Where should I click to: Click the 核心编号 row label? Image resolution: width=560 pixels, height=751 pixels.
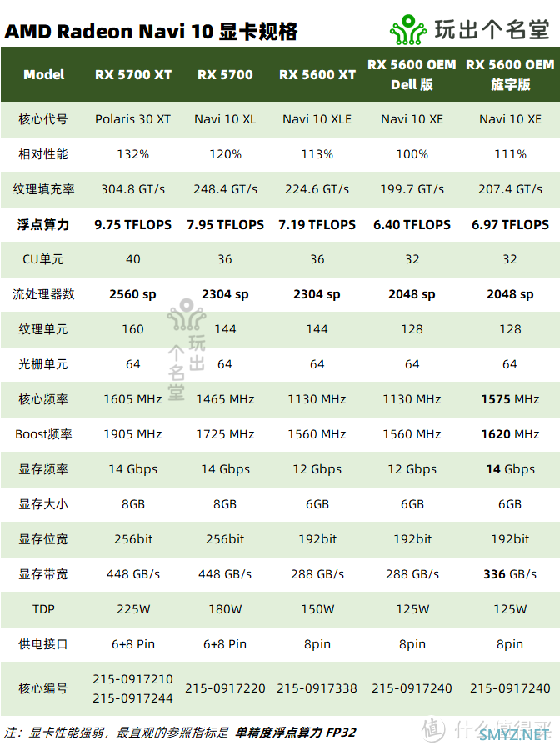pyautogui.click(x=43, y=688)
